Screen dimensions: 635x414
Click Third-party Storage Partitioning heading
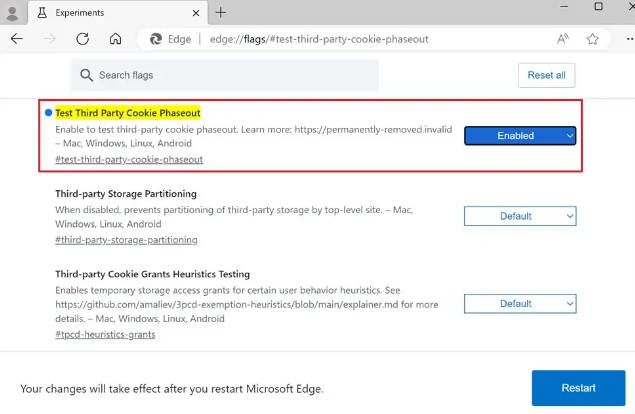pos(126,194)
